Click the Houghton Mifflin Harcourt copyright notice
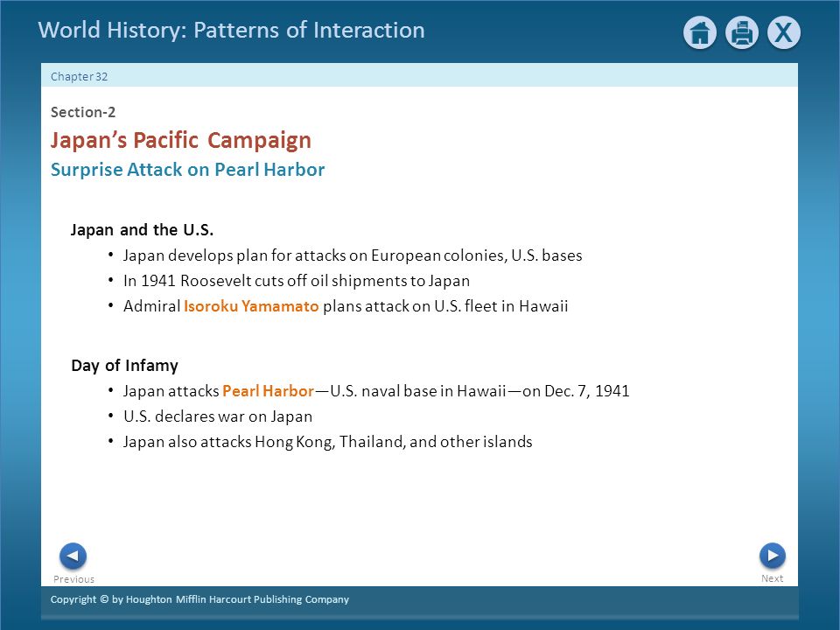The width and height of the screenshot is (840, 630). (x=199, y=599)
